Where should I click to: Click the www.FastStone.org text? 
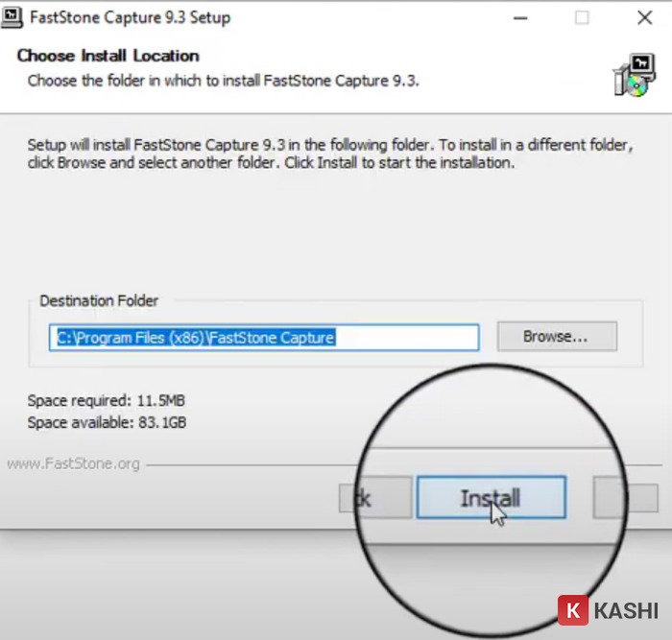(x=73, y=463)
